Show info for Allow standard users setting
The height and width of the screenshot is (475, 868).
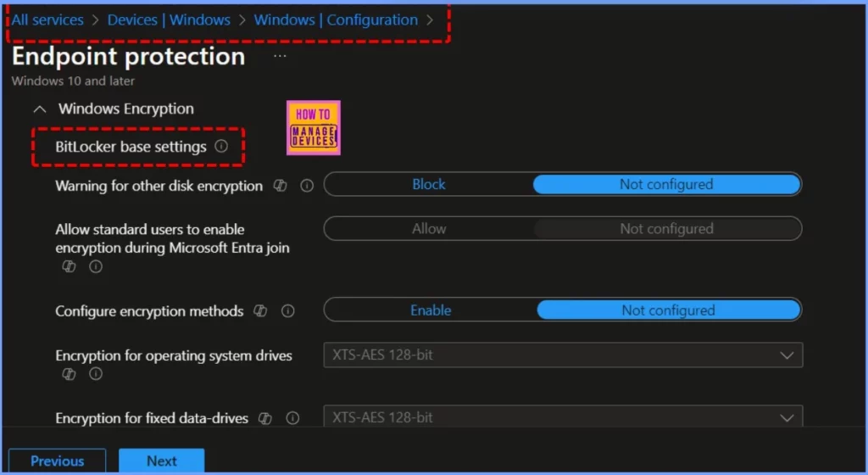[x=96, y=267]
